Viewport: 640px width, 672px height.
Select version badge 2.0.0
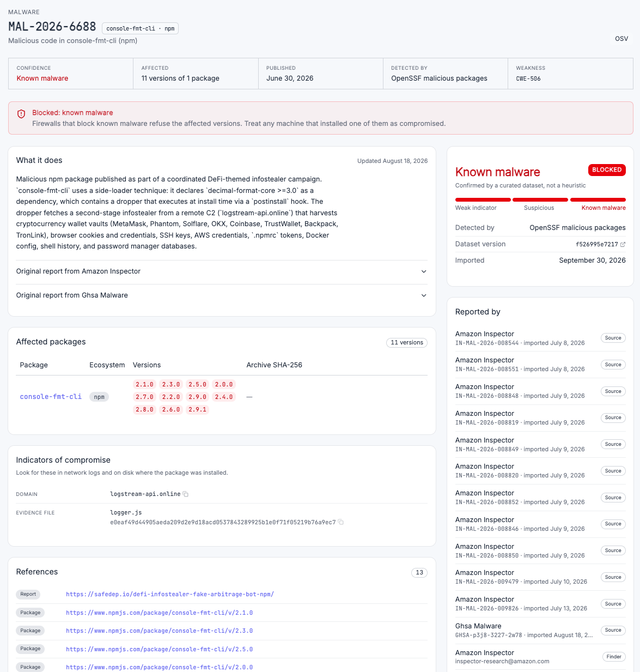(224, 384)
